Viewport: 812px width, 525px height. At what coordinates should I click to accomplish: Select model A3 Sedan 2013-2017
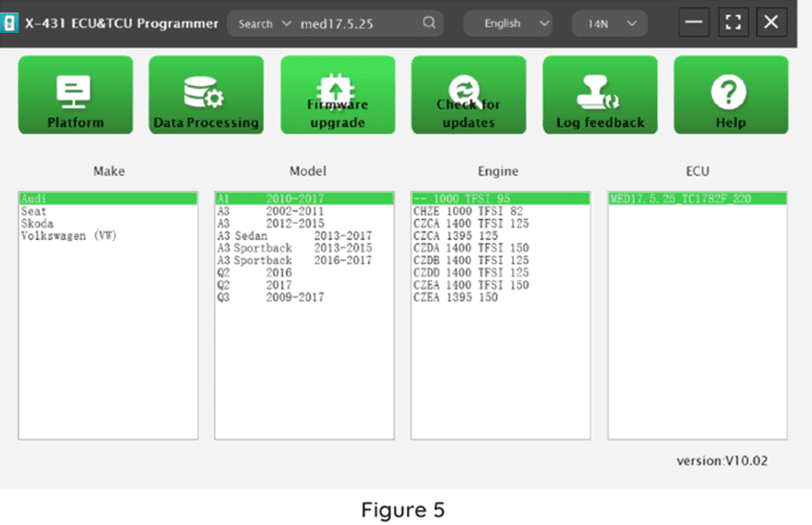tap(304, 236)
